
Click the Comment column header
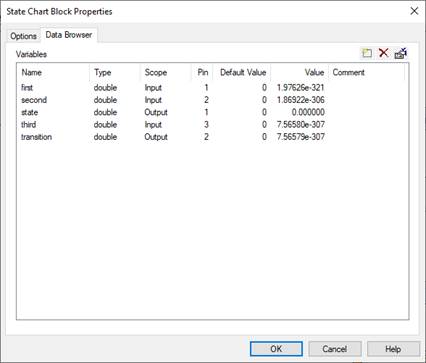[367, 72]
